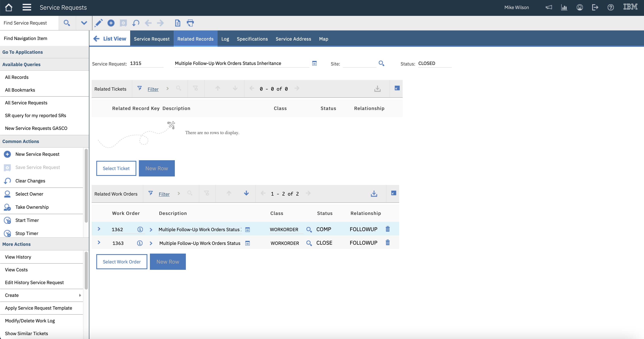
Task: Expand details row for work order 1363
Action: [99, 243]
